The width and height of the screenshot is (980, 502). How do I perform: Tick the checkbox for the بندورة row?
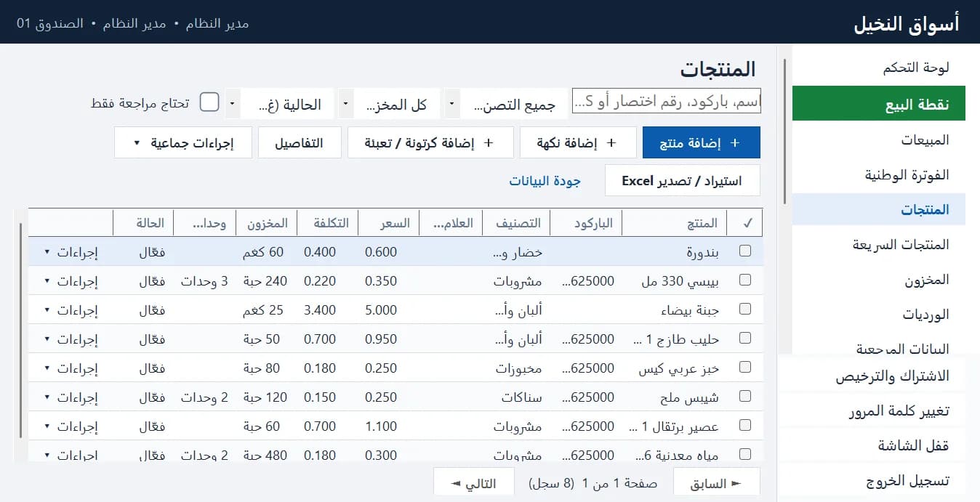744,251
